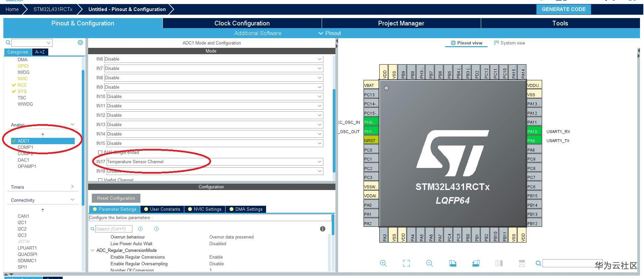Click the PC13 pin on the chip
The image size is (644, 279).
point(371,95)
